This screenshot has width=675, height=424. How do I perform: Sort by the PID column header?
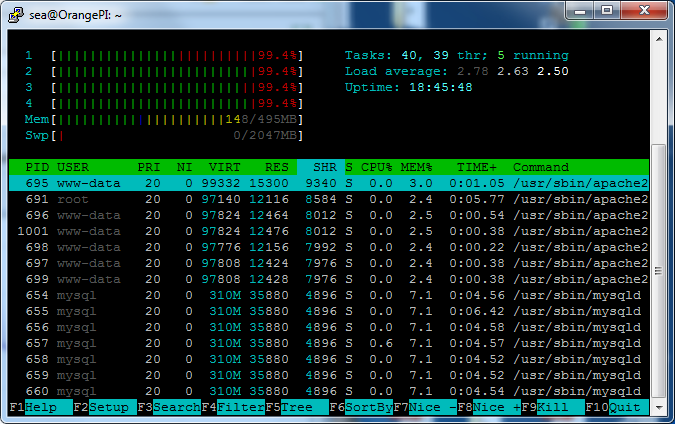point(37,167)
